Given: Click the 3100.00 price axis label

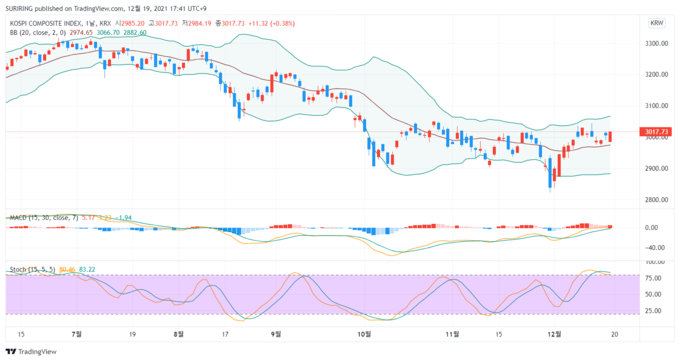Looking at the screenshot, I should tap(657, 106).
